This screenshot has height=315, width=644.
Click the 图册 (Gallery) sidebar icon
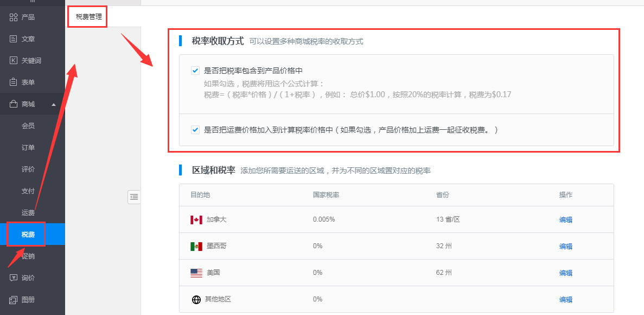tap(14, 300)
